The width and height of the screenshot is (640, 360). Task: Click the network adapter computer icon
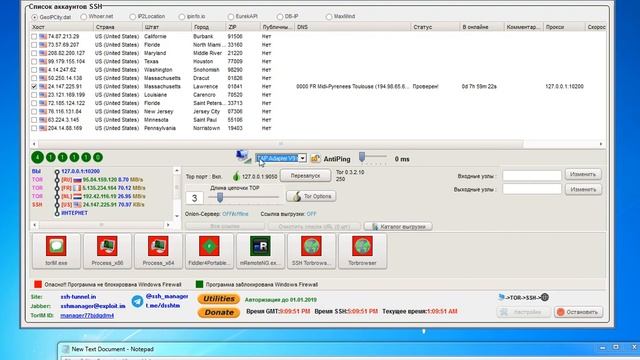click(x=244, y=157)
